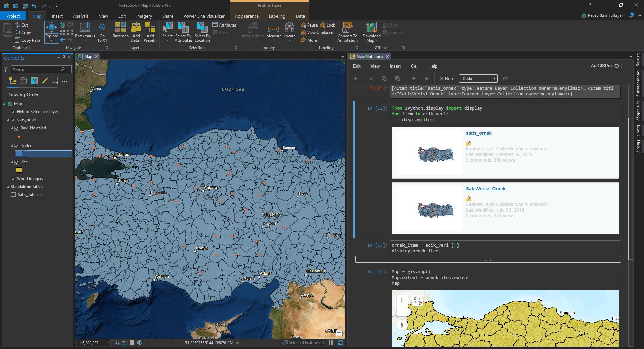The height and width of the screenshot is (349, 644).
Task: Select List By Drawing Order view
Action: point(13,81)
